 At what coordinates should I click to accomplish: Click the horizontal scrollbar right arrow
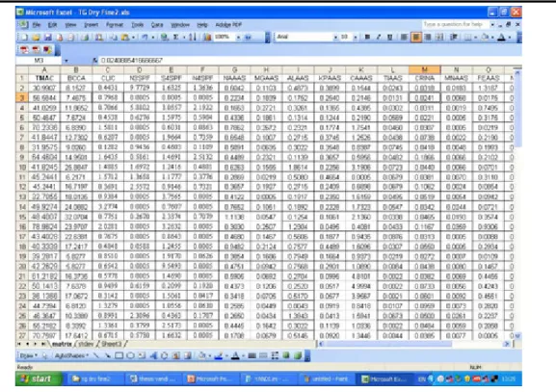coord(507,344)
